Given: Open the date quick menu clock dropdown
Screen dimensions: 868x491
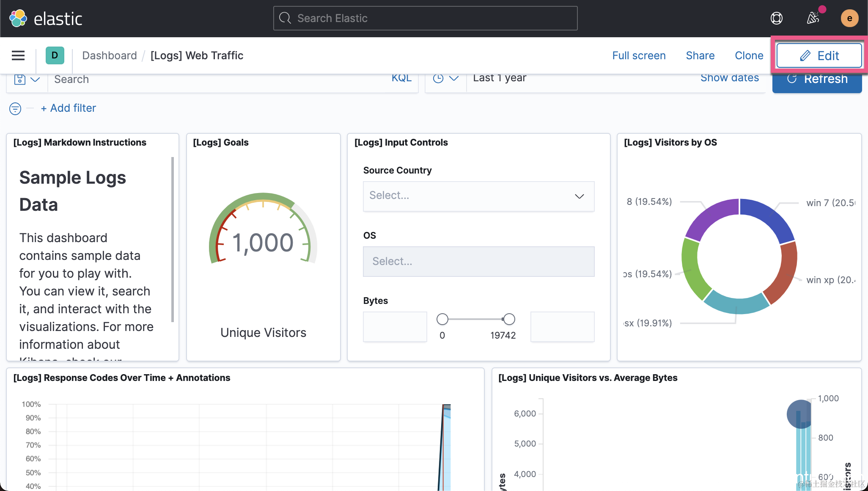Looking at the screenshot, I should 445,79.
